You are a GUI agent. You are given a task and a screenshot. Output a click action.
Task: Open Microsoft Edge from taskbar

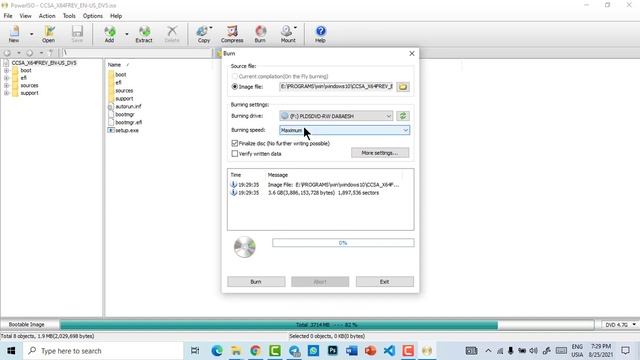point(217,351)
